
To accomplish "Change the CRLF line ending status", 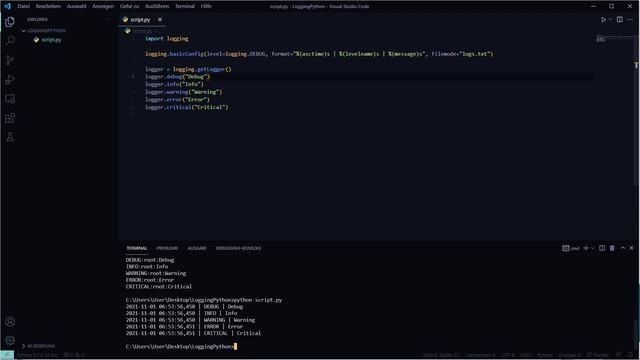I will pos(526,355).
